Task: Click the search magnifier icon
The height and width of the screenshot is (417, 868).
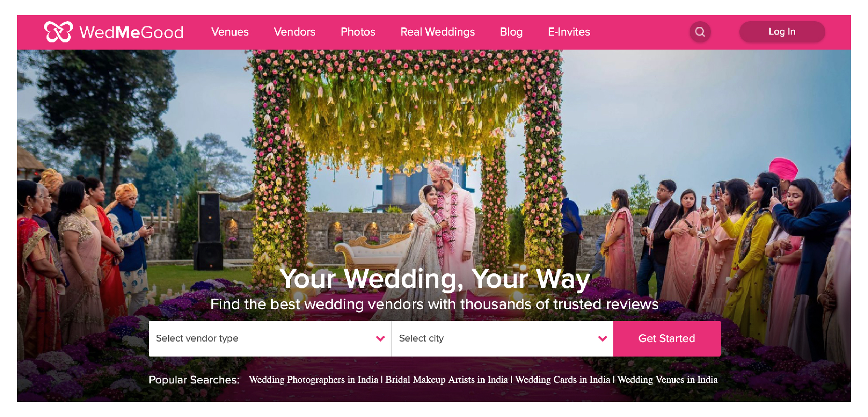Action: point(700,32)
